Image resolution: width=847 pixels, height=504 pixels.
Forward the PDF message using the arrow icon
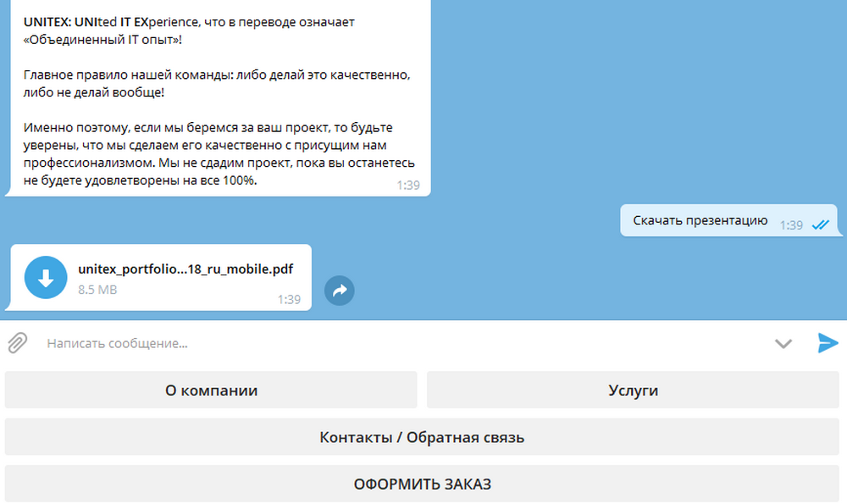(x=340, y=291)
